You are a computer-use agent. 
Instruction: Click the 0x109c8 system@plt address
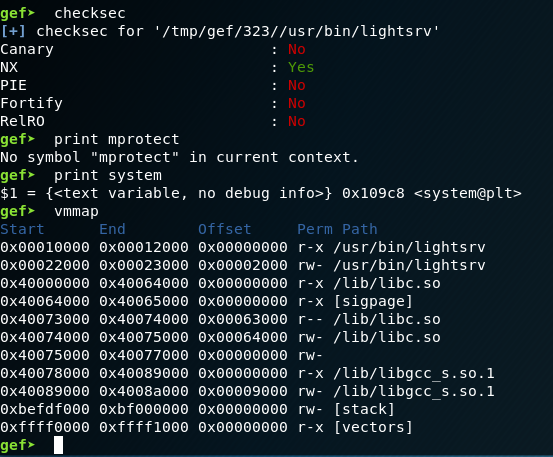coord(373,193)
